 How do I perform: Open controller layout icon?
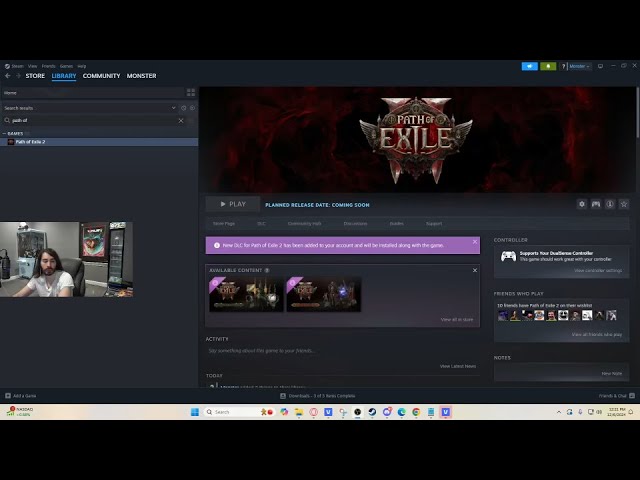tap(596, 204)
